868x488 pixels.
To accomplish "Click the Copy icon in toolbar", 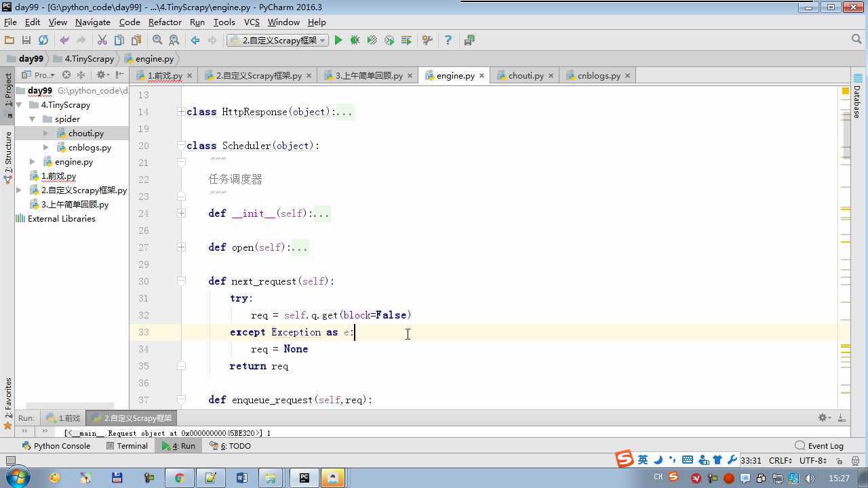I will (x=119, y=41).
